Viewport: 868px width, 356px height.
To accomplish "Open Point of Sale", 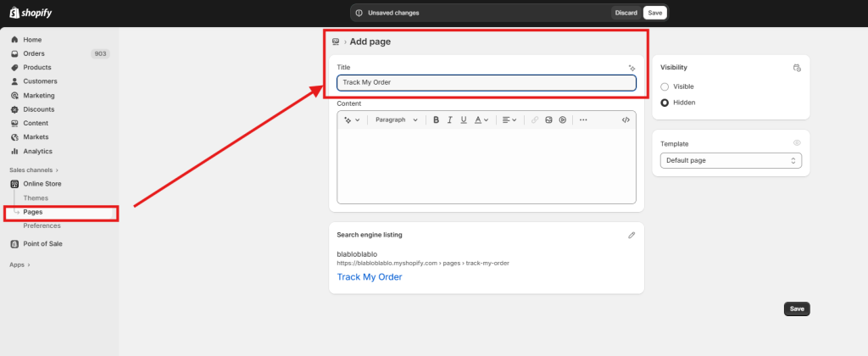I will pyautogui.click(x=42, y=243).
